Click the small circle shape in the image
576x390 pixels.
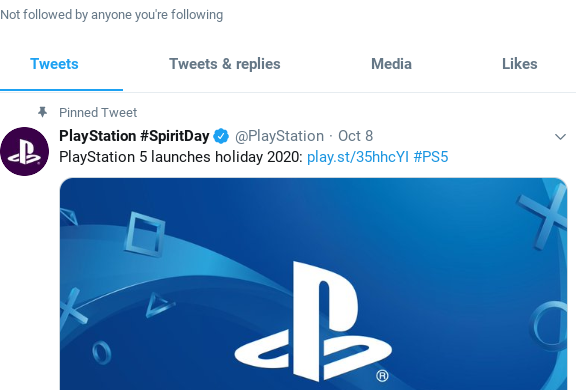point(101,352)
